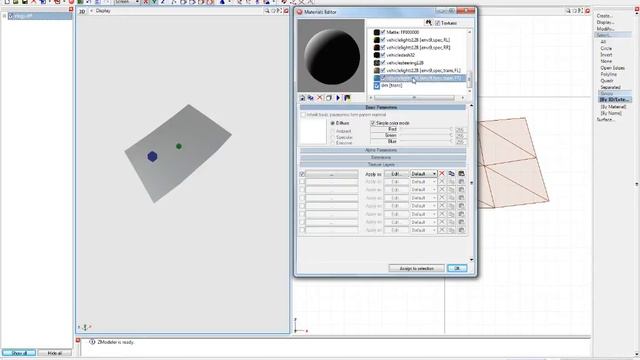Open first texture layer Default dropdown

point(423,173)
